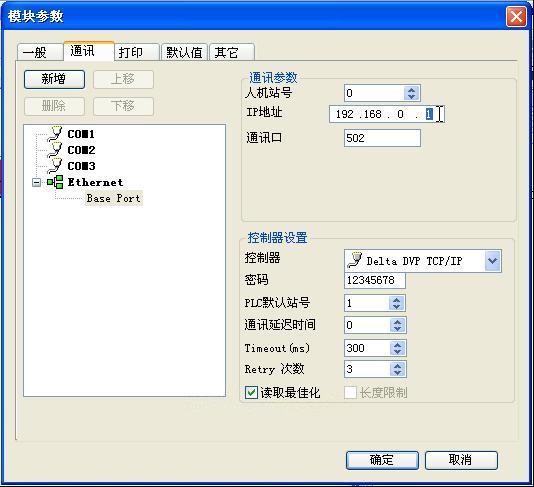Viewport: 534px width, 487px height.
Task: Click the 密码 field showing 12345678
Action: (x=375, y=280)
